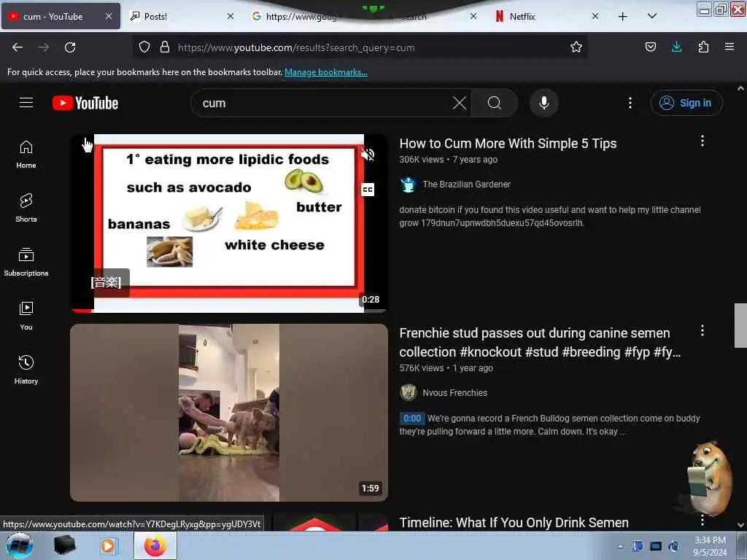The image size is (747, 560).
Task: Click the browser forward arrow
Action: (44, 47)
